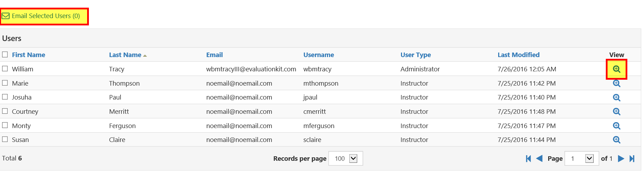Tick the checkbox next to Courtney
This screenshot has width=644, height=174.
pyautogui.click(x=5, y=111)
